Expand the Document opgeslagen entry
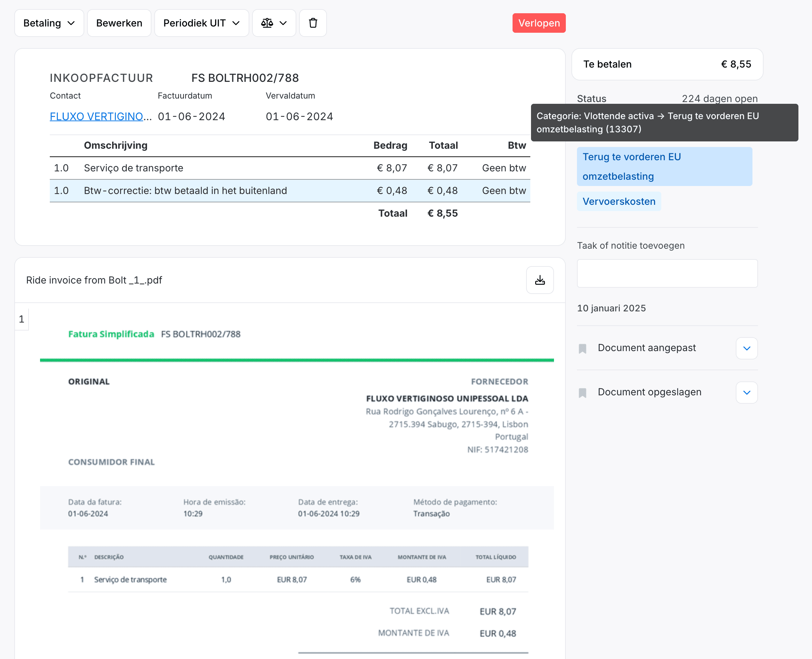The width and height of the screenshot is (812, 659). [x=746, y=393]
